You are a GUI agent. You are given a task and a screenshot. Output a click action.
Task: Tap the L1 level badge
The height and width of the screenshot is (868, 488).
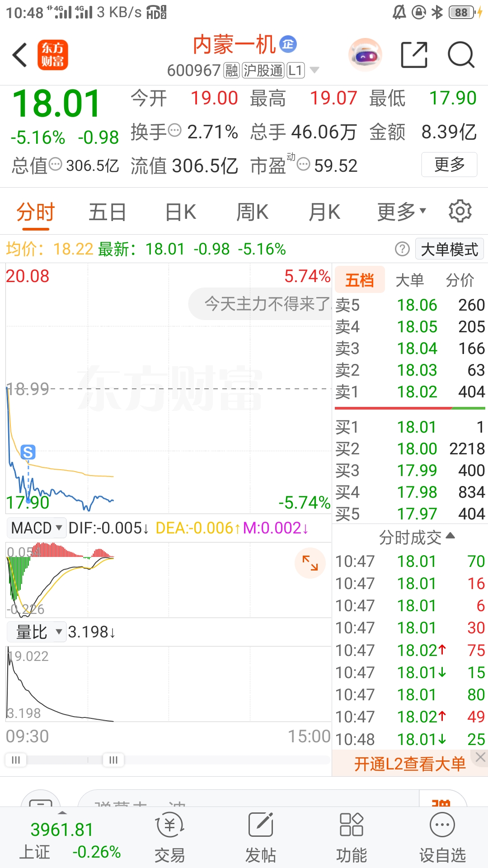point(296,71)
